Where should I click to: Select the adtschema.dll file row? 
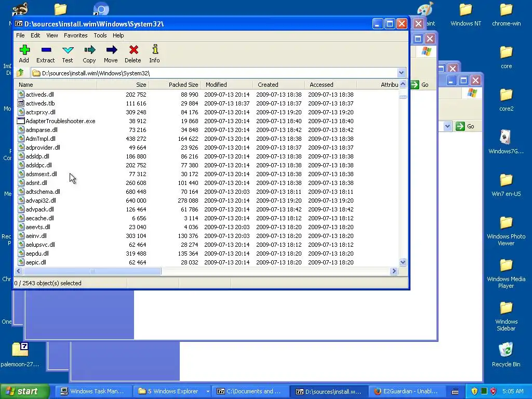coord(207,192)
